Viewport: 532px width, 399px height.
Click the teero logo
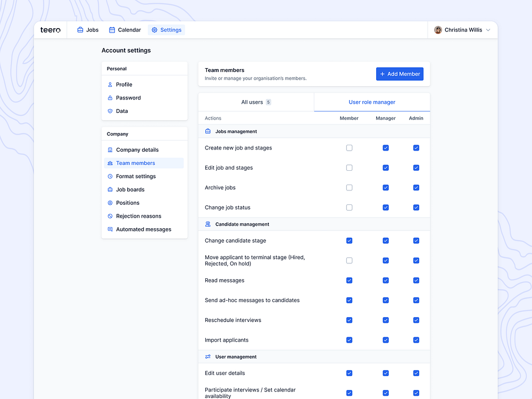(50, 30)
